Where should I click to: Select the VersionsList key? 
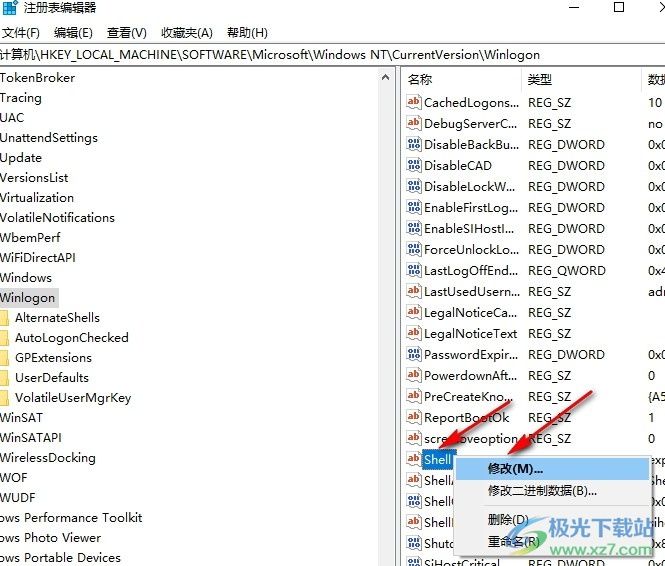tap(34, 178)
